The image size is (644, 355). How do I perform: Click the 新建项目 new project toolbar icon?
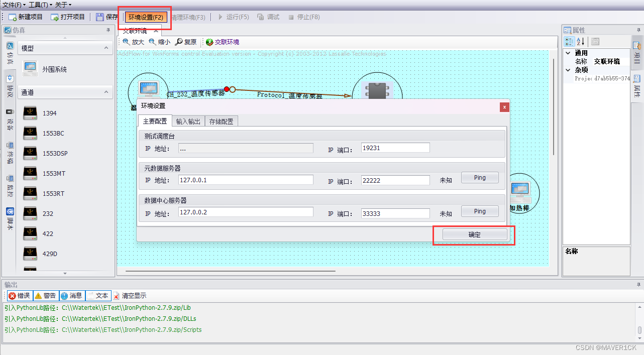(13, 17)
